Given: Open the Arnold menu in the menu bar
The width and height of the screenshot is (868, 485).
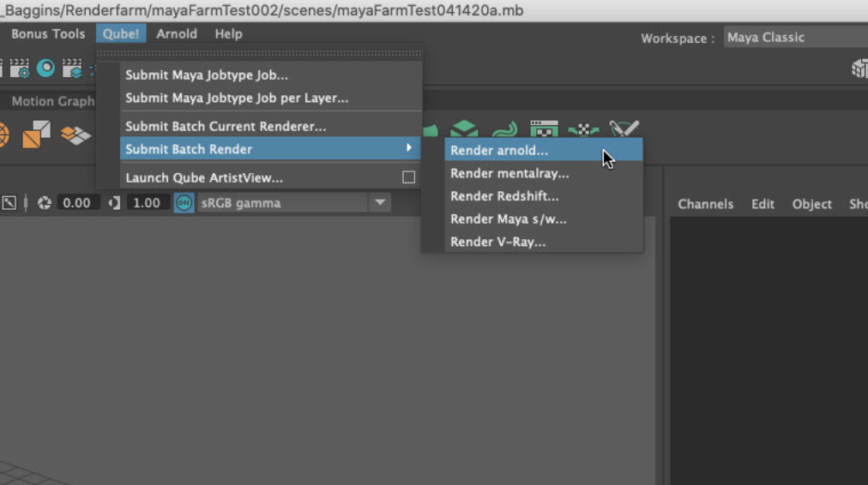Looking at the screenshot, I should click(x=177, y=34).
